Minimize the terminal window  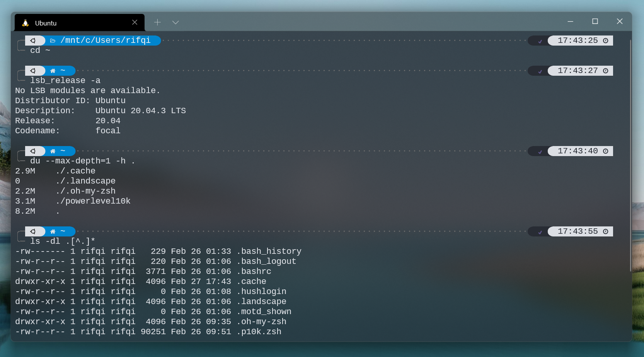pos(570,22)
